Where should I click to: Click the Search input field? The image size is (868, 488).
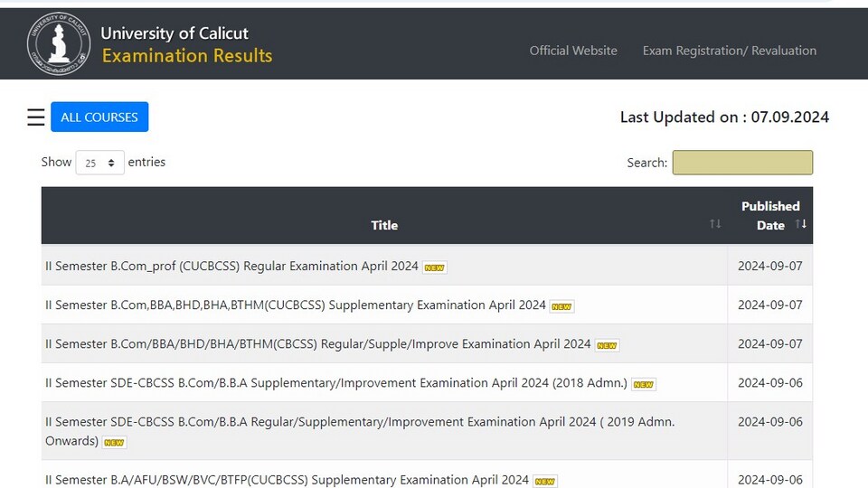742,163
